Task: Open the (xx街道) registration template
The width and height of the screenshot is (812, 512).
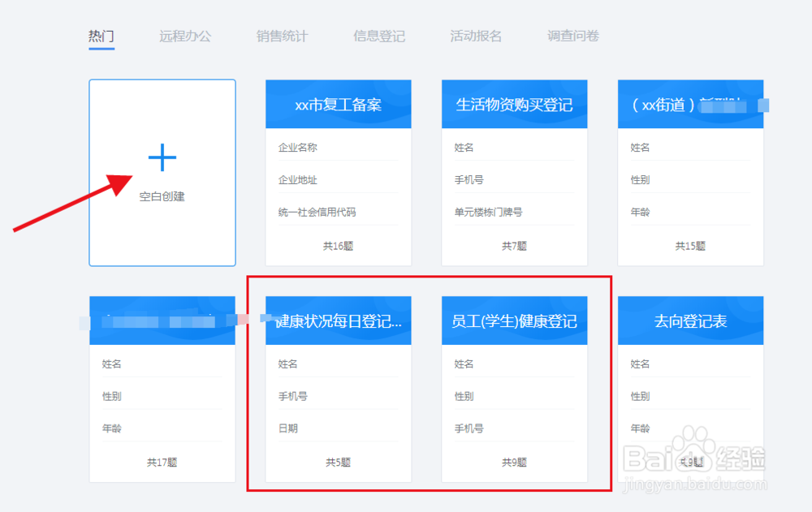Action: coord(690,104)
